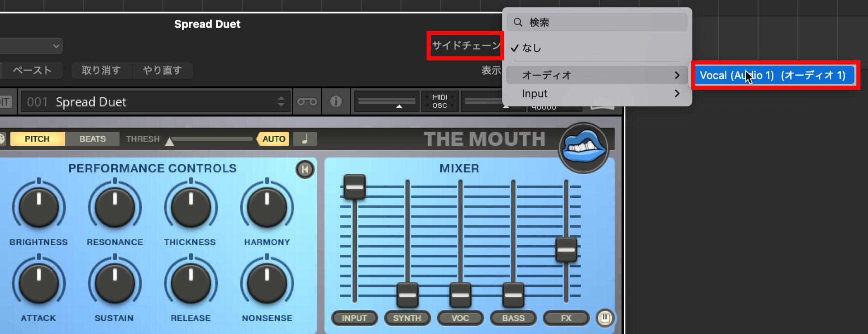Click the link/chain icon next to preset name

click(x=307, y=102)
